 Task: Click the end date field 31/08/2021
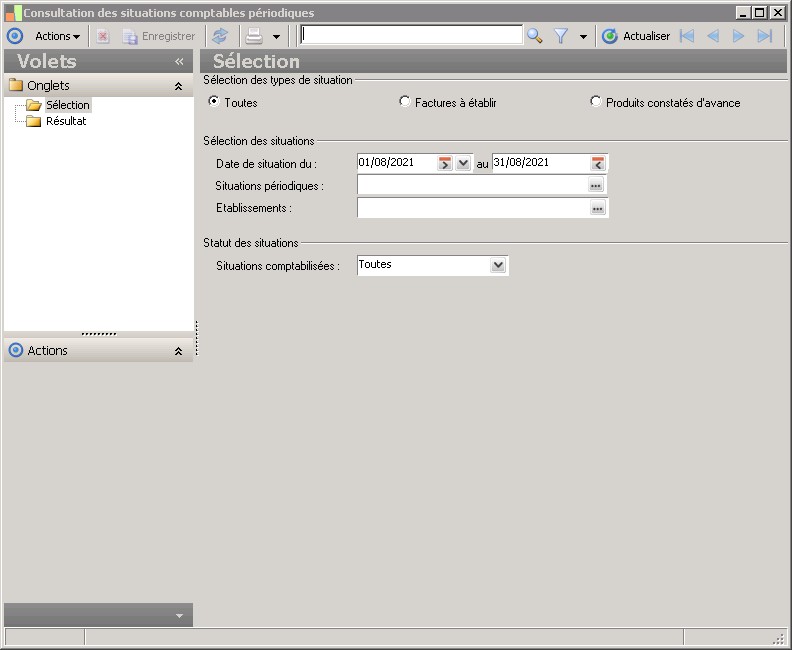tap(541, 163)
